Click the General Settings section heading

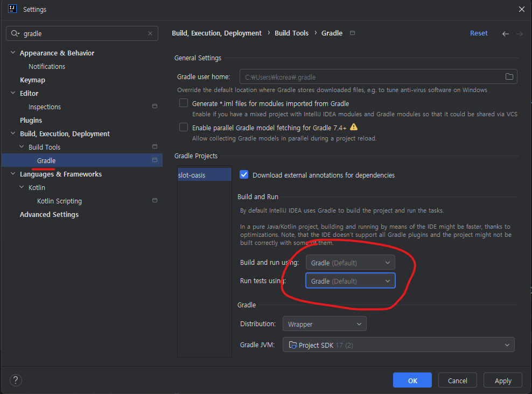(198, 58)
